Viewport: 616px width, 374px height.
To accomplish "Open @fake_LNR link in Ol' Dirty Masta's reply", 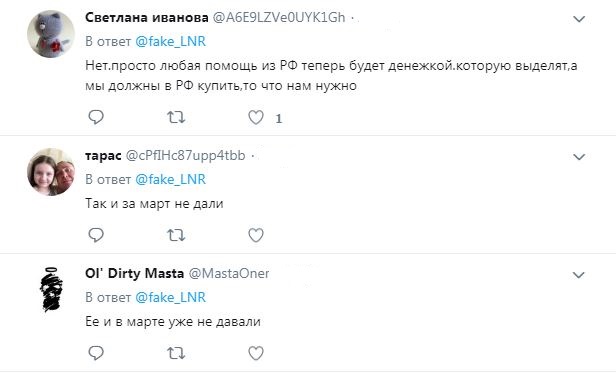I will pyautogui.click(x=170, y=297).
